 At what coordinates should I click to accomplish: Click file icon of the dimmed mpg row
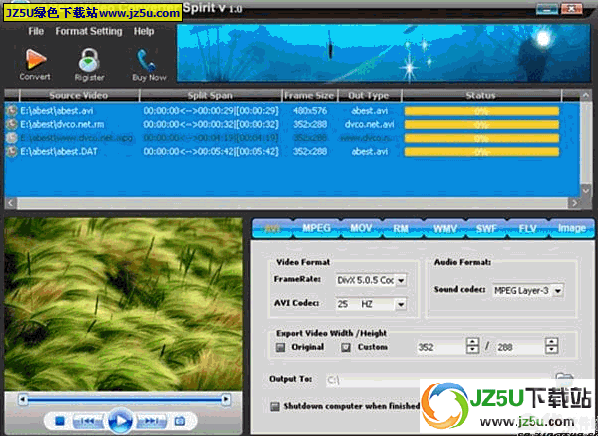[x=12, y=138]
